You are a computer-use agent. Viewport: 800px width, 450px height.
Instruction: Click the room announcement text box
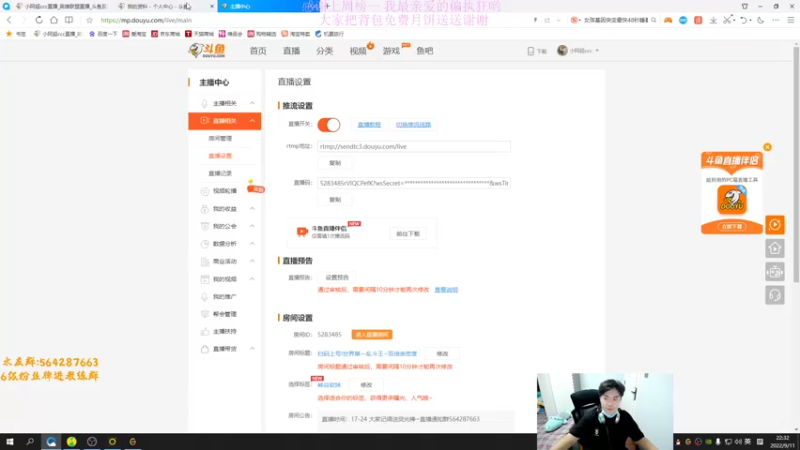click(415, 419)
